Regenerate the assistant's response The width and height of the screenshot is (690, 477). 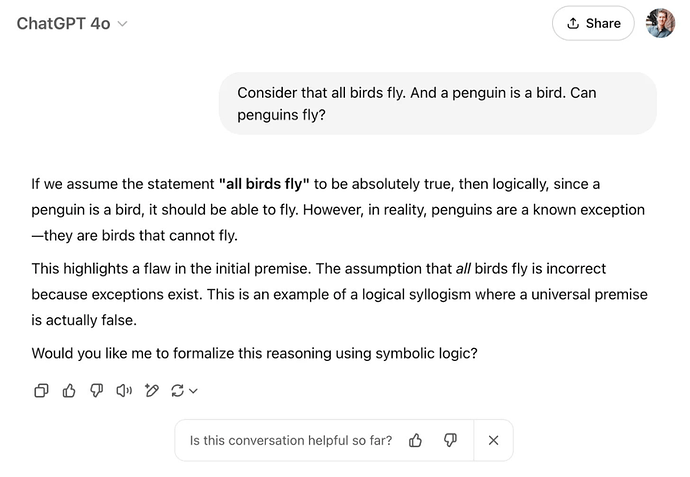[178, 391]
